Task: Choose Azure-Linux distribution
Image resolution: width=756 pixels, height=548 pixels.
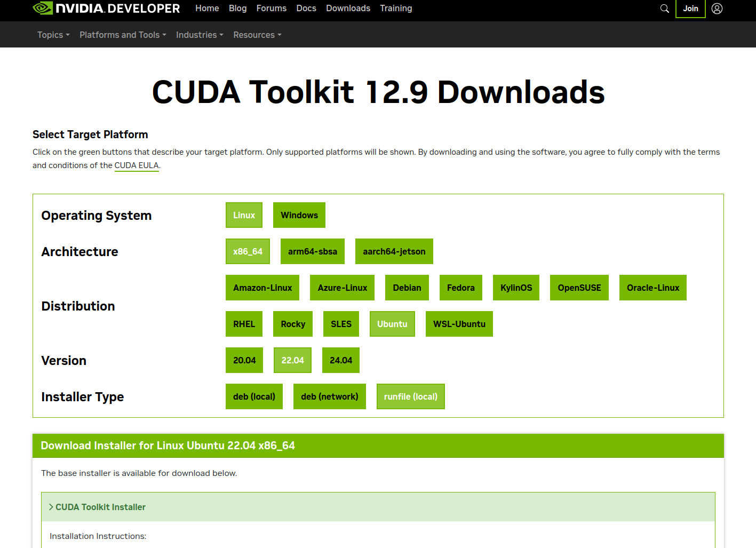Action: point(343,288)
